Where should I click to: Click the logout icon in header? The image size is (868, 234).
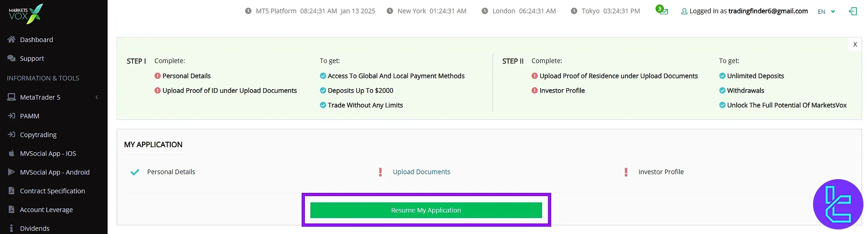click(x=853, y=11)
